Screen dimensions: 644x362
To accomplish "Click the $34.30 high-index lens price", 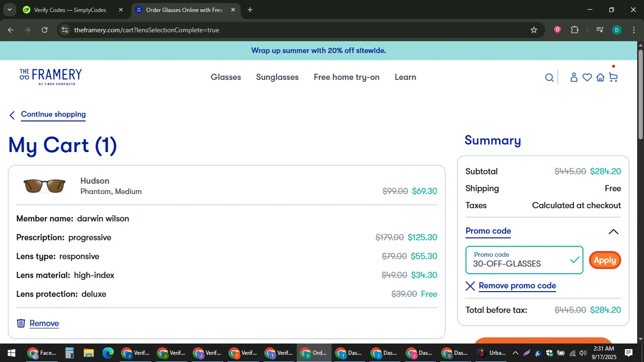I will (x=424, y=275).
